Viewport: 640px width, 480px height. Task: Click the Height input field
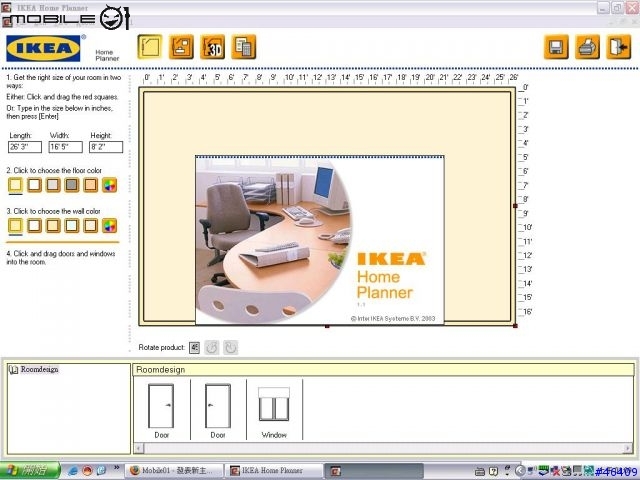(x=106, y=147)
